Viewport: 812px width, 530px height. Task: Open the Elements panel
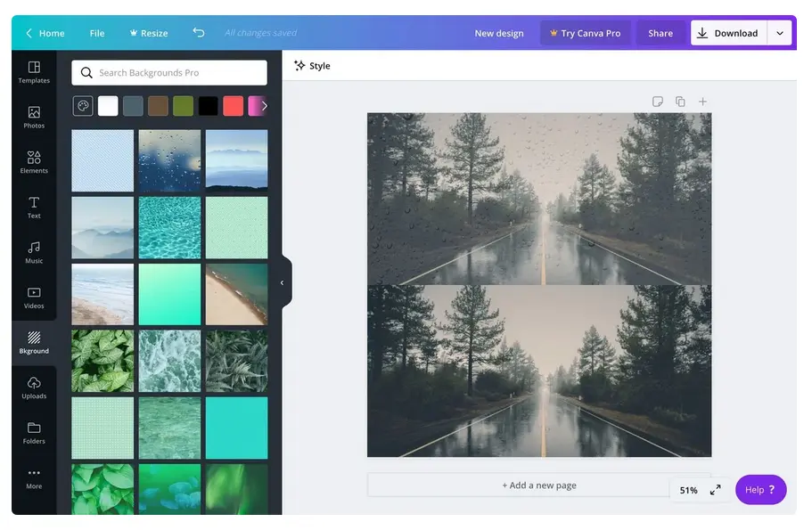[x=34, y=162]
